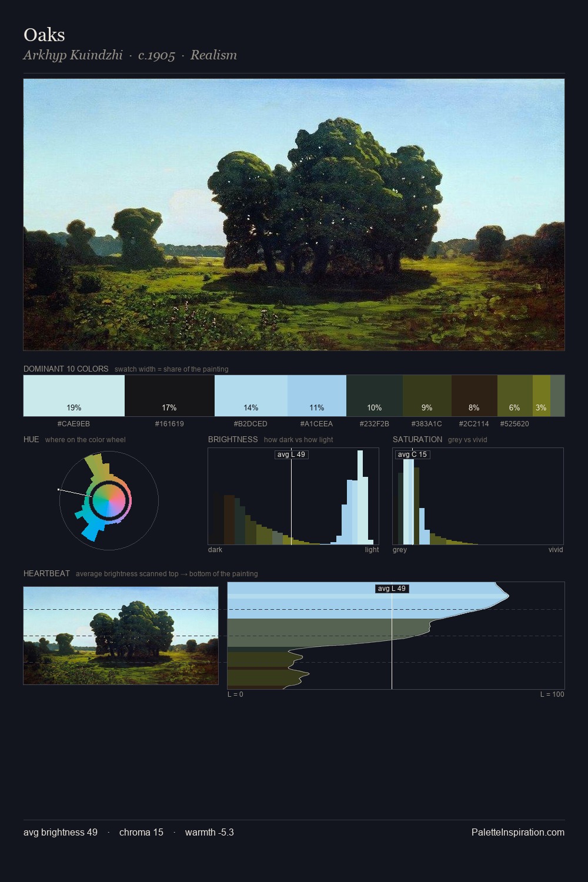
Task: Select the #2C2114 brown swatch at 8%
Action: pos(475,396)
